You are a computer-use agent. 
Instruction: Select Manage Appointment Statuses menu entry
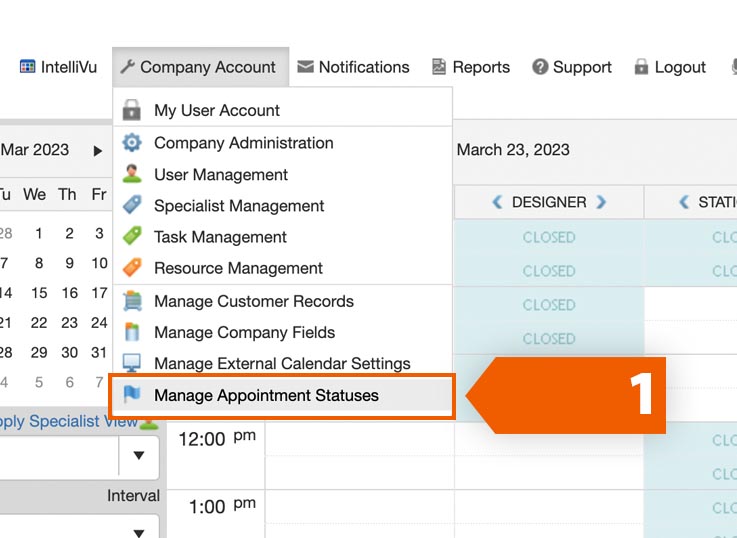[x=266, y=395]
